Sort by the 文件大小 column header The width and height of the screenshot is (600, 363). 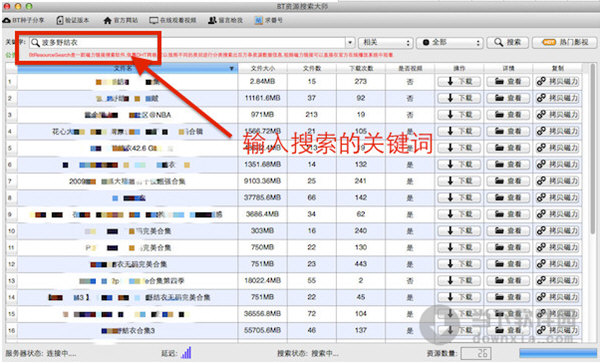[x=262, y=68]
